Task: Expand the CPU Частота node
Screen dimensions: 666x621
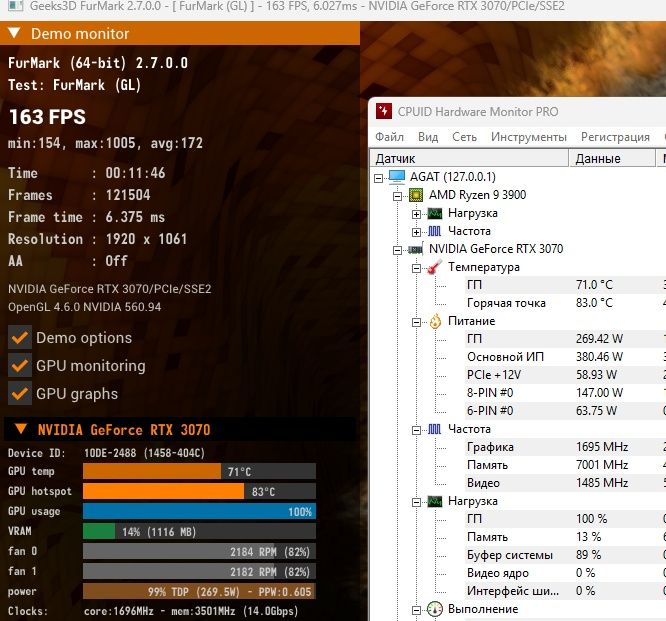Action: coord(416,232)
